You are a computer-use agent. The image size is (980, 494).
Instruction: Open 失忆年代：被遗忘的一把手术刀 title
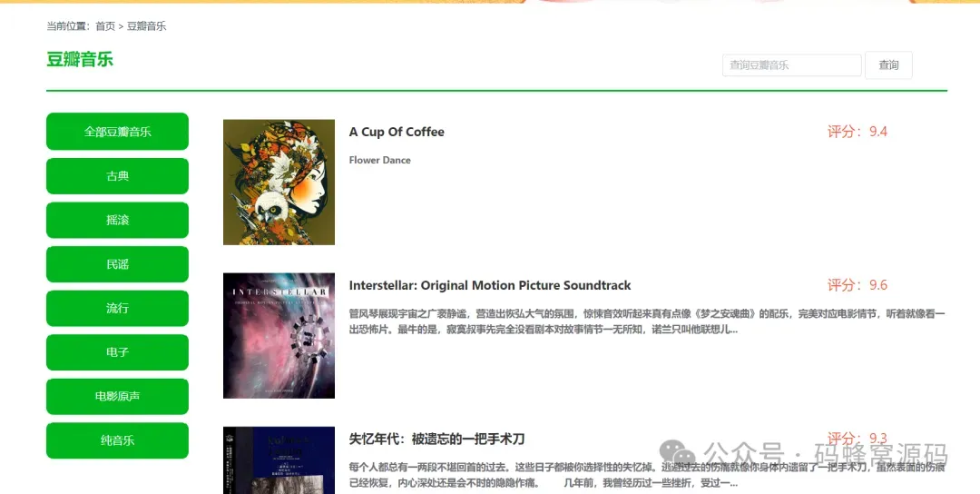[436, 439]
